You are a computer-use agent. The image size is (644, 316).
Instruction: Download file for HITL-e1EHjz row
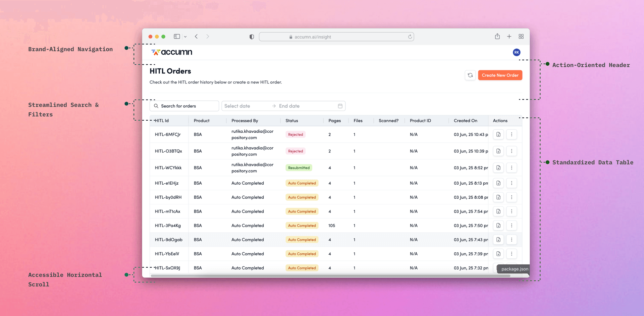(498, 183)
